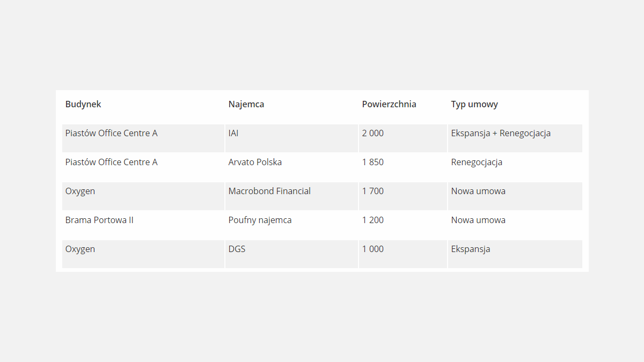Viewport: 644px width, 362px height.
Task: Select the IAI tenant cell
Action: tap(233, 133)
